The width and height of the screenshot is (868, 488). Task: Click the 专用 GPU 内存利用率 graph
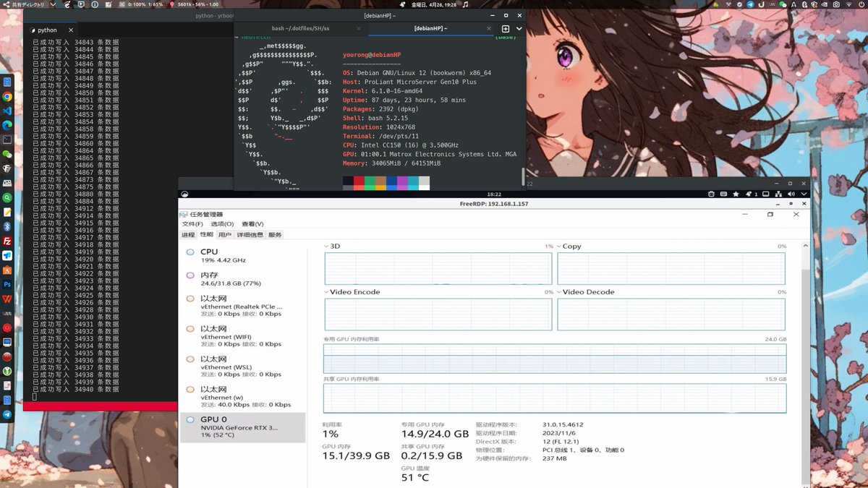click(x=555, y=359)
